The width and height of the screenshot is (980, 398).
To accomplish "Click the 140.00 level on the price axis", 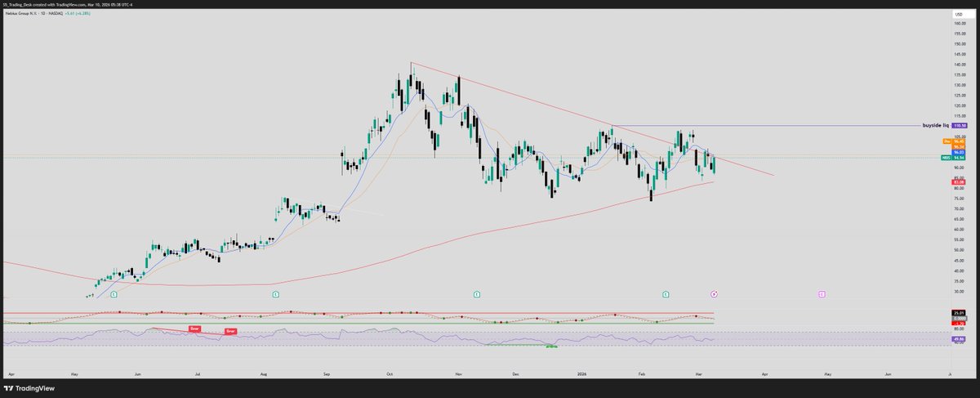I will coord(960,65).
